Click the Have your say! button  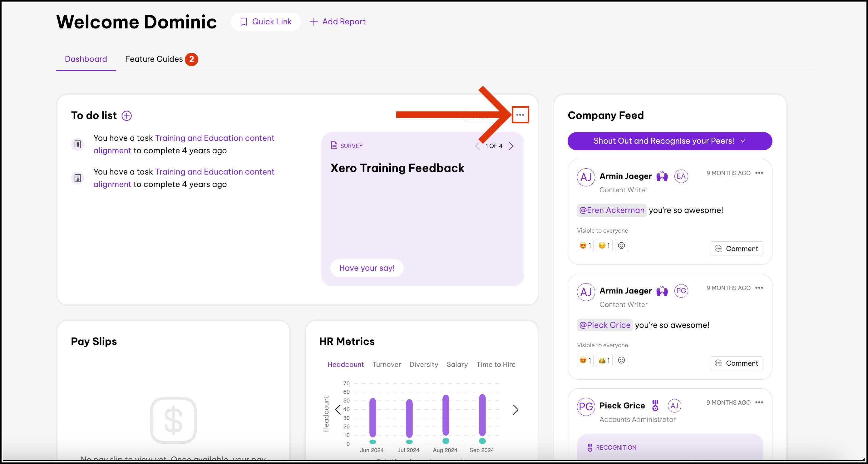[367, 268]
